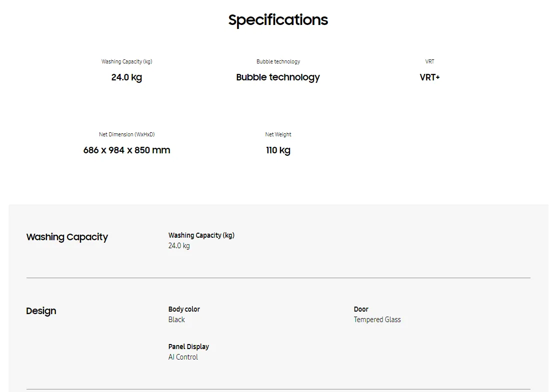Select the 686 x 984 x 850 mm value
This screenshot has height=392, width=552.
(126, 150)
